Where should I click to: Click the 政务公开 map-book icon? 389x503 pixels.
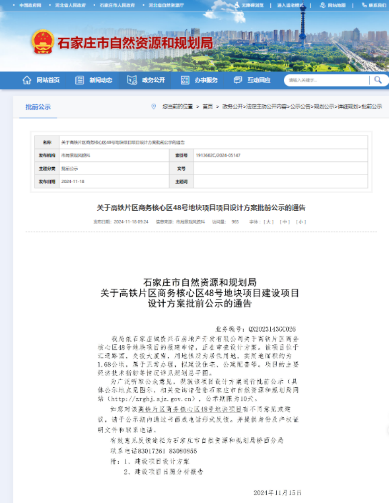[x=132, y=80]
